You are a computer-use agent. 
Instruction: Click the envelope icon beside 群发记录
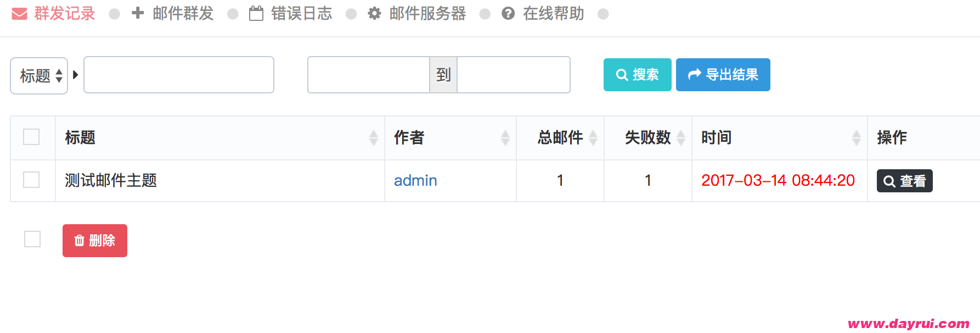[x=19, y=14]
